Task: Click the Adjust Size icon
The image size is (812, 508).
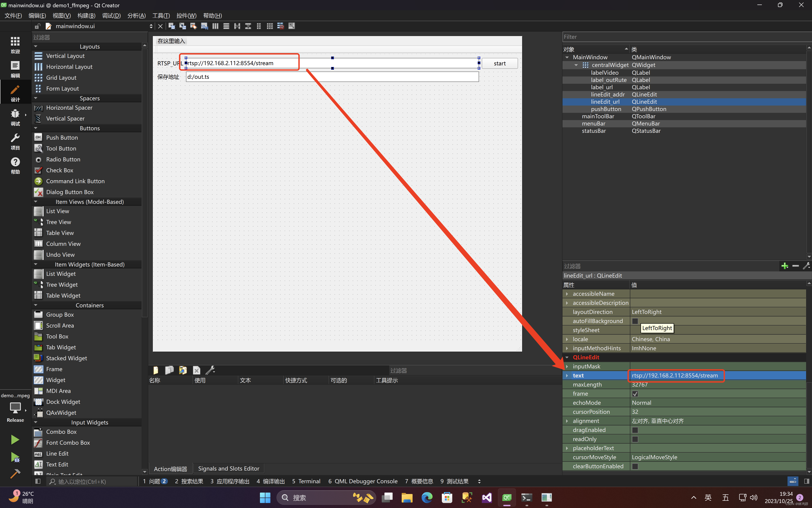Action: pyautogui.click(x=291, y=26)
